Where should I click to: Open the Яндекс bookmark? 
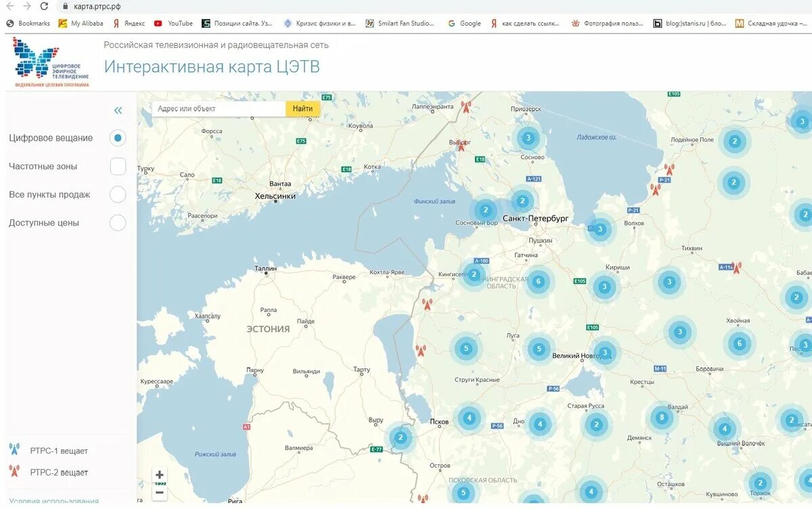[129, 23]
